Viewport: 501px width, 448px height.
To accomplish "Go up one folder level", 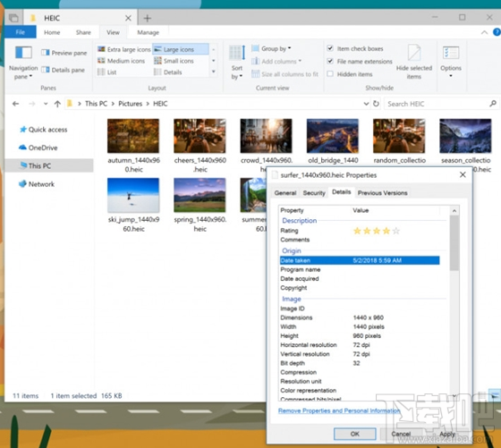I will [x=57, y=104].
